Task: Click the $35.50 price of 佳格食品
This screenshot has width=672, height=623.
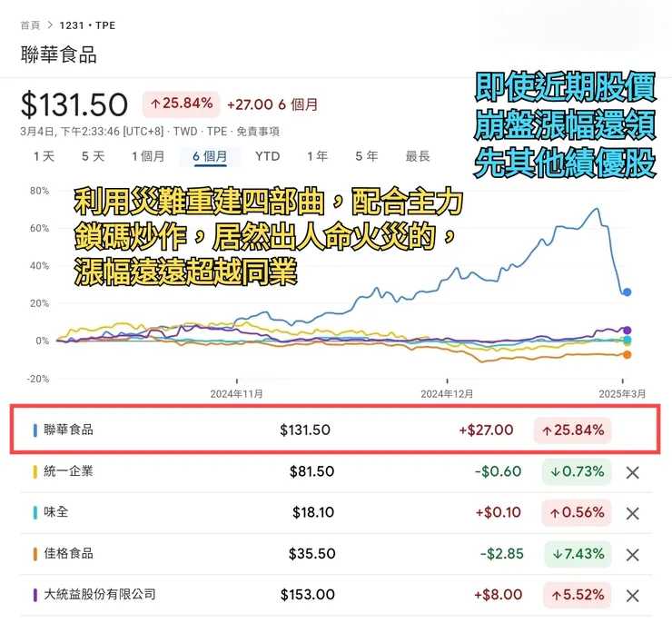Action: [x=311, y=554]
